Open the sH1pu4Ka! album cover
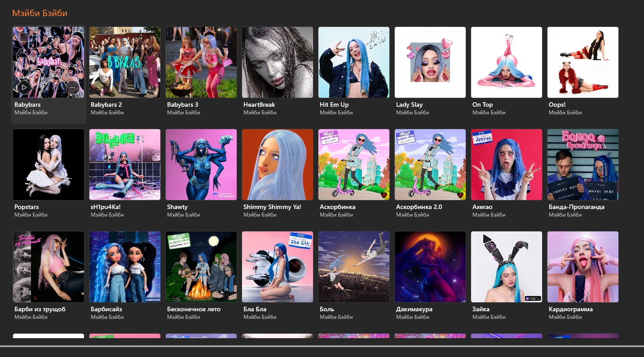644x357 pixels. (125, 165)
